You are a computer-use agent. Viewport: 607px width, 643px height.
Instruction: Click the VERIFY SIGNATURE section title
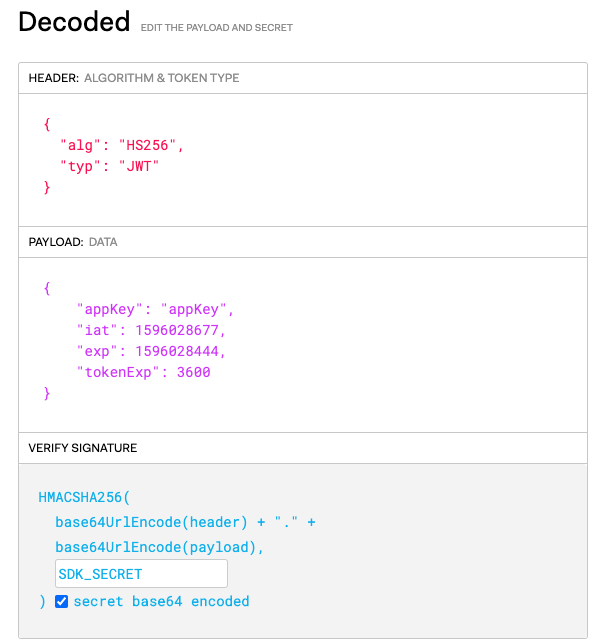(x=83, y=448)
